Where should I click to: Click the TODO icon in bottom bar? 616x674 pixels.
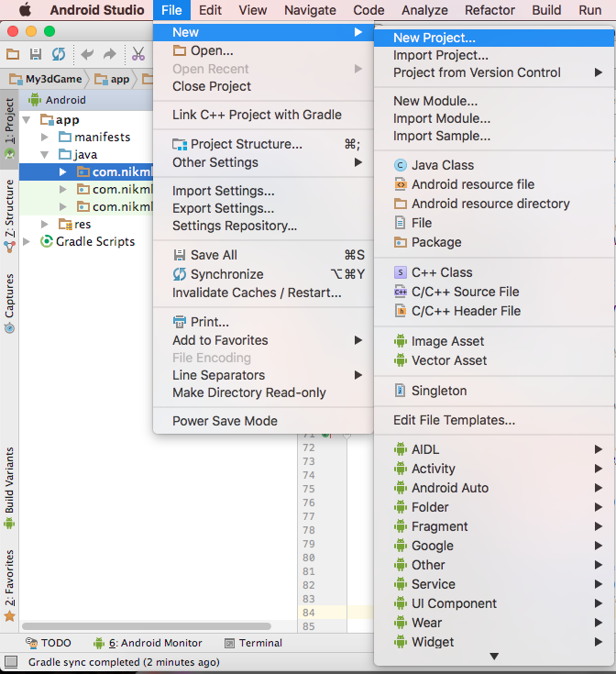pyautogui.click(x=32, y=643)
